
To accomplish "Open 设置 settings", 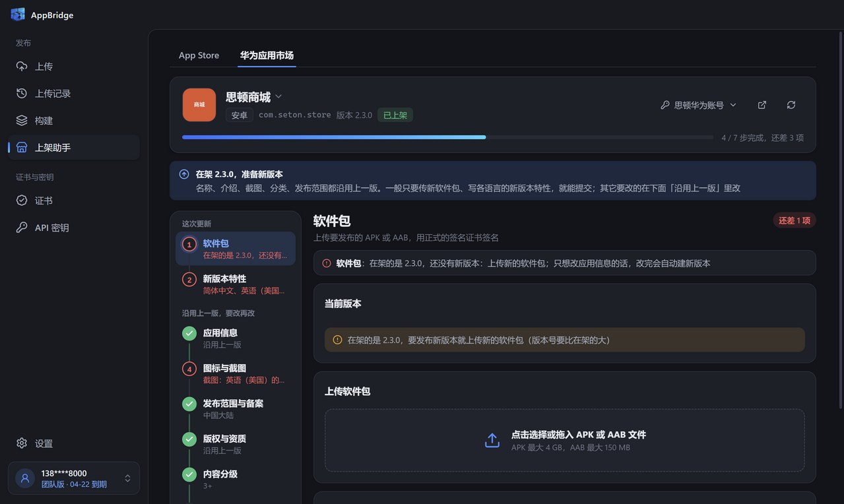I will tap(74, 443).
